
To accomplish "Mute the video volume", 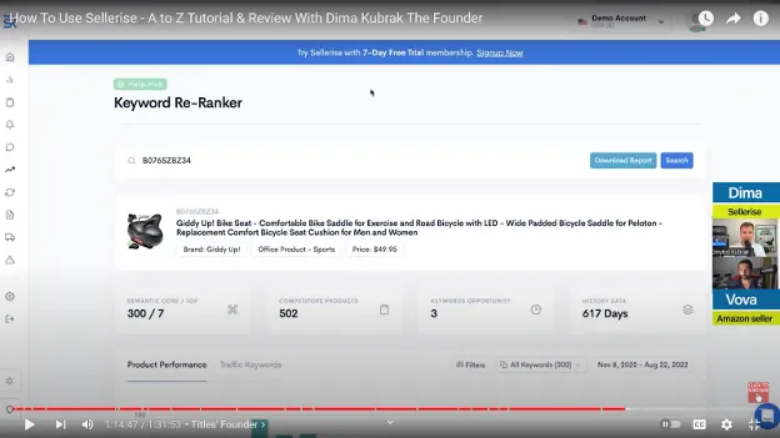I will tap(88, 425).
